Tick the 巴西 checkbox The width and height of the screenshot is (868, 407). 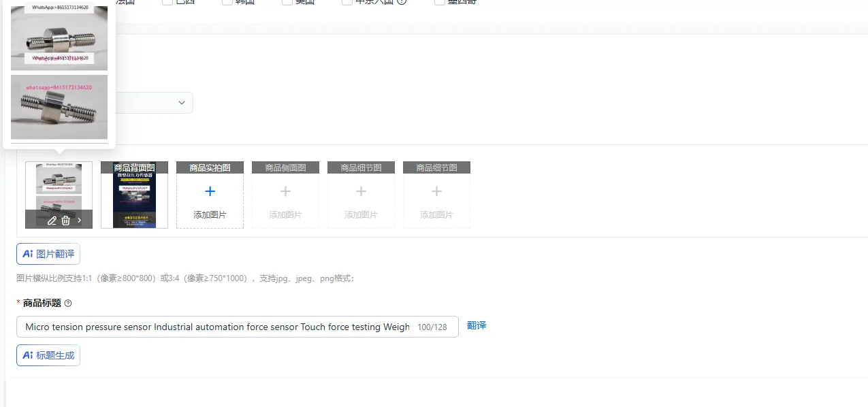tap(167, 2)
